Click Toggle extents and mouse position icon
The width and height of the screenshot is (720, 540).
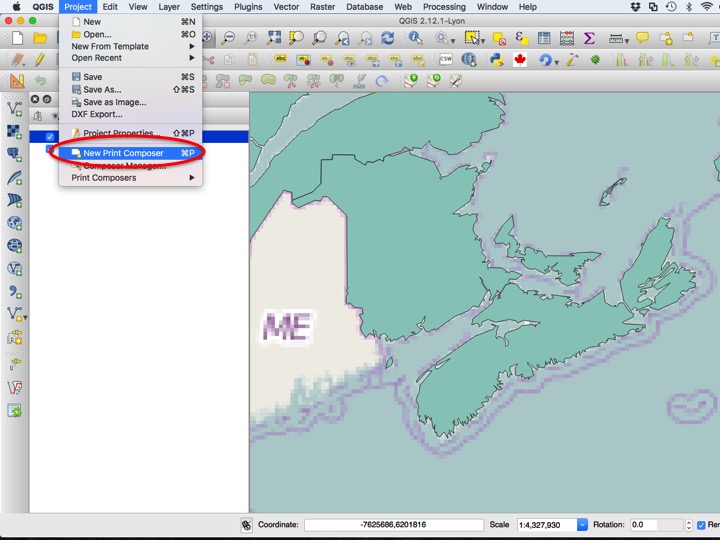tap(247, 525)
